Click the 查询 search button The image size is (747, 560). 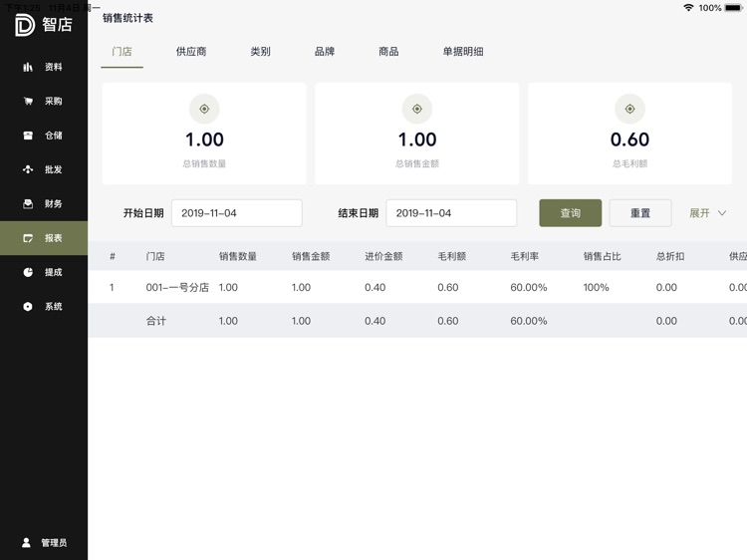[571, 213]
